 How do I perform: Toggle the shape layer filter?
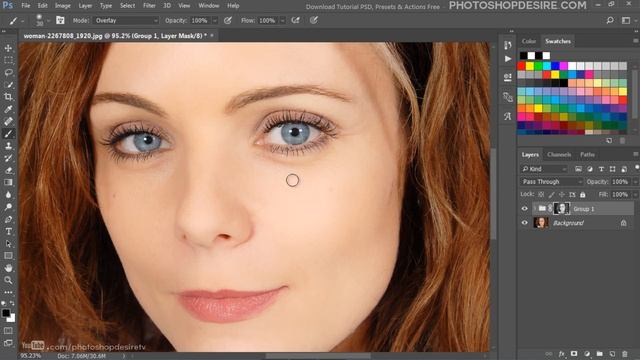pyautogui.click(x=613, y=169)
